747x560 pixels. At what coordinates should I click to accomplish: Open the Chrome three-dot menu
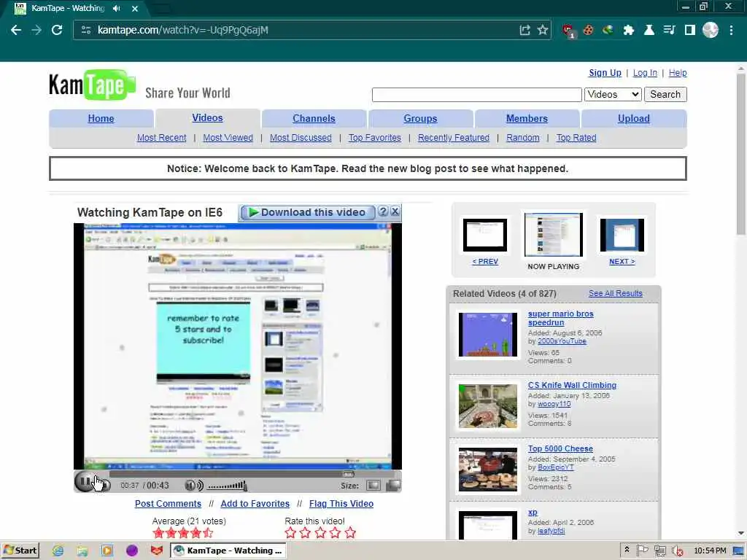[731, 30]
